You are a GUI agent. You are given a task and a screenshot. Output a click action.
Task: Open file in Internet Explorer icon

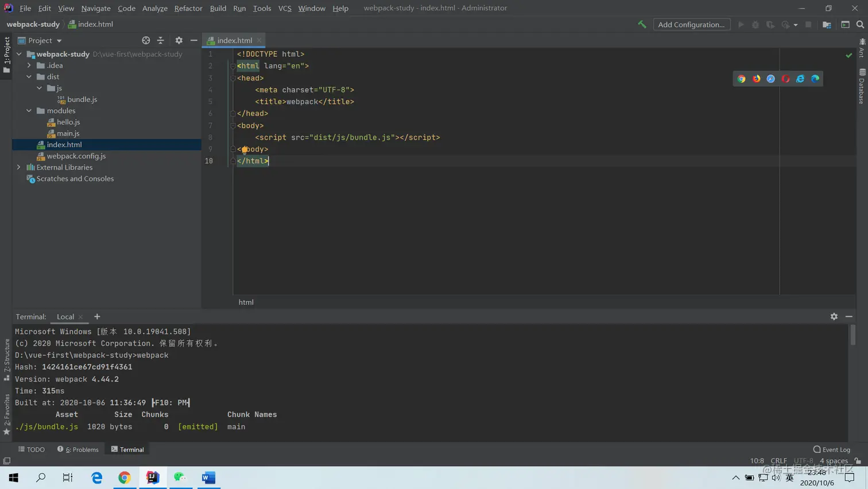800,79
